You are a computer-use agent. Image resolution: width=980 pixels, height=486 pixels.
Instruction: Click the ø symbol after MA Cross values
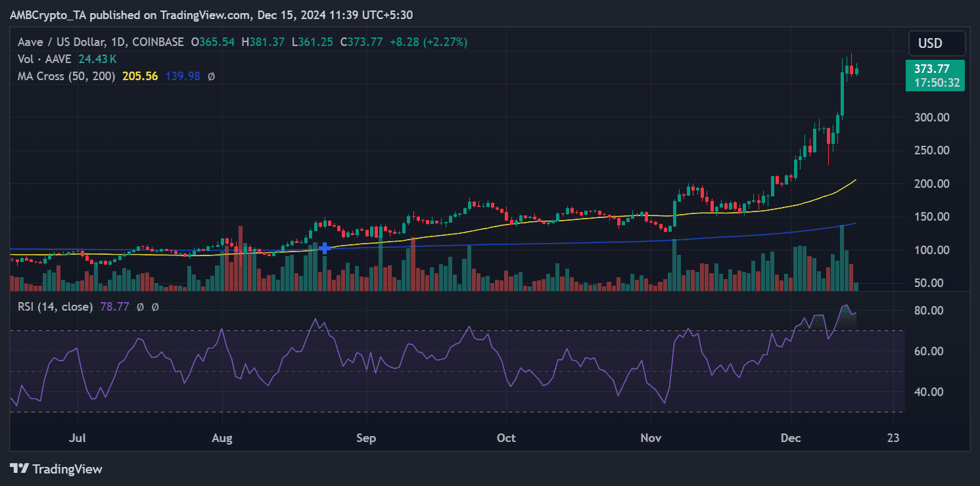click(x=211, y=76)
